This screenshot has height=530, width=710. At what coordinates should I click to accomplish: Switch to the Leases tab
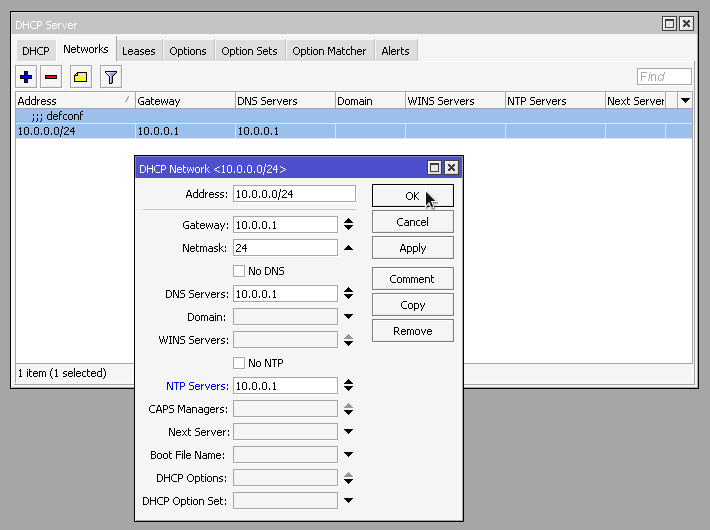pyautogui.click(x=138, y=51)
